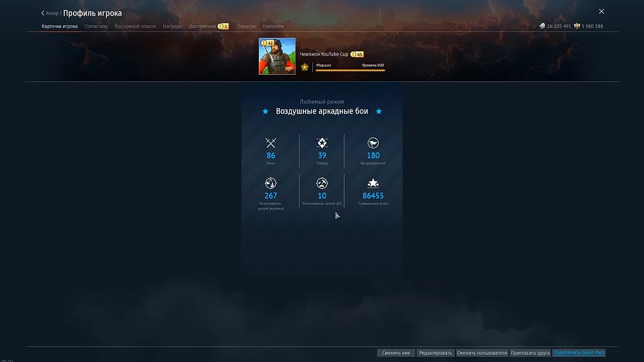This screenshot has height=362, width=644.
Task: Click the total score stars icon
Action: click(373, 183)
